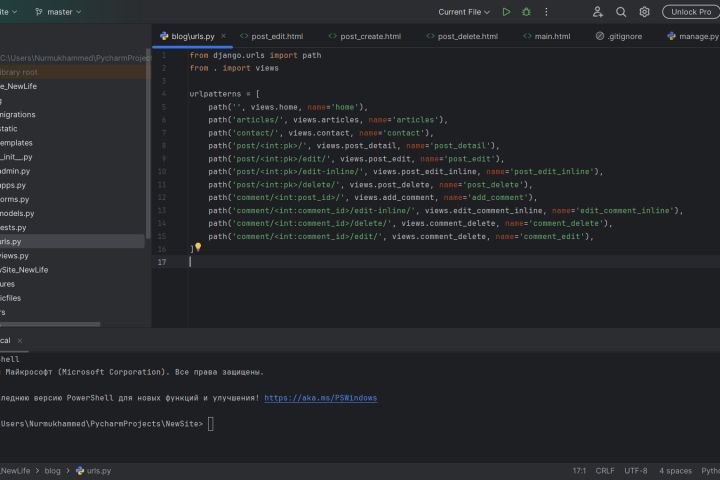This screenshot has width=720, height=480.
Task: Click the Search Everywhere magnifier icon
Action: pyautogui.click(x=621, y=12)
